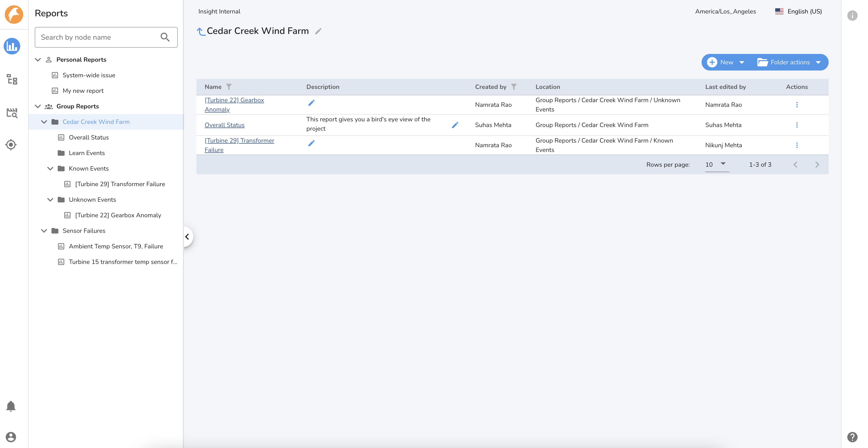
Task: Click the Location column header
Action: [547, 87]
